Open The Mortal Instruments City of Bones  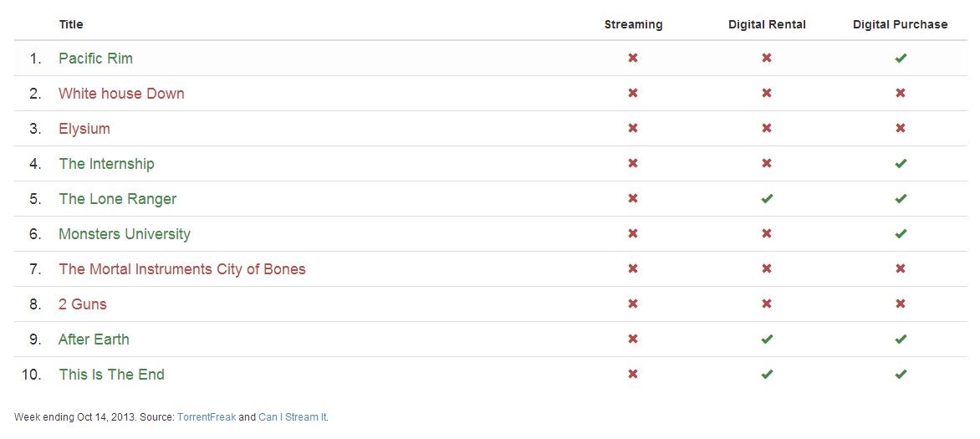pos(182,269)
